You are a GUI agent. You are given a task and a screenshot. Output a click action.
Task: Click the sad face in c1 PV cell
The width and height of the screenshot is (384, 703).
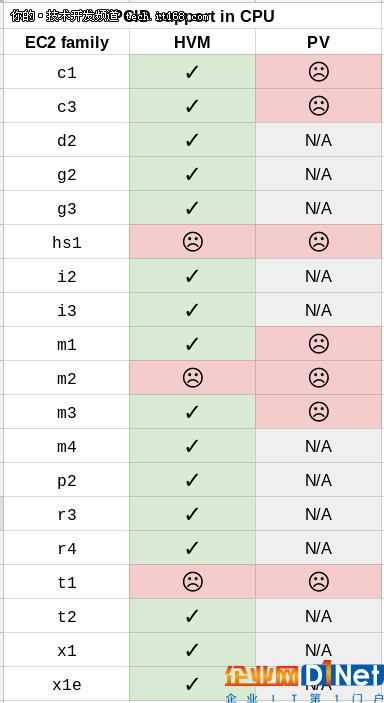pos(319,71)
